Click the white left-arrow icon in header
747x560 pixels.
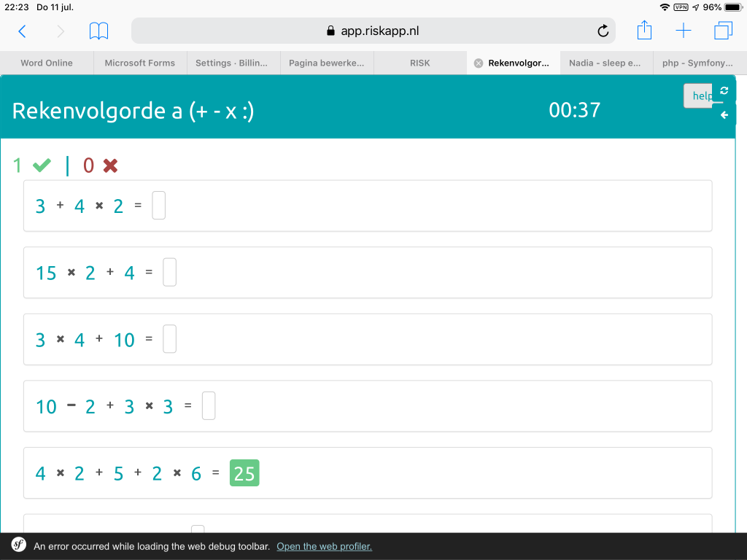coord(724,114)
